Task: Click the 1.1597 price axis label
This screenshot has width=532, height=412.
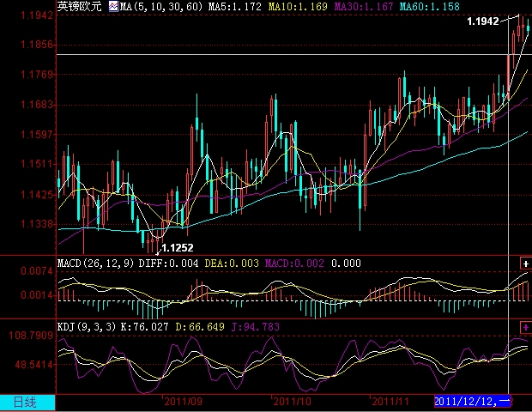Action: point(37,135)
